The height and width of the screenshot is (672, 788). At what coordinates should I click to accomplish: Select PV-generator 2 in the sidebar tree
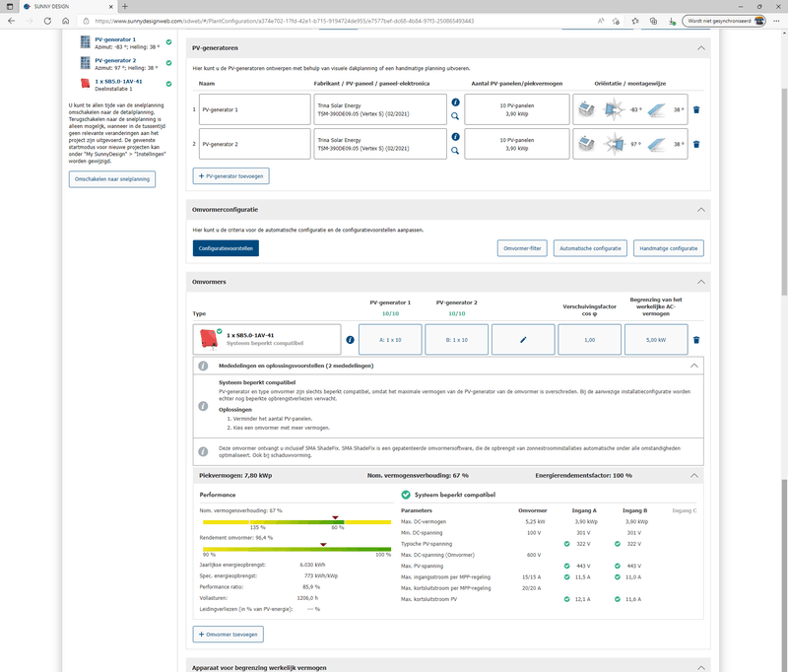[x=115, y=60]
